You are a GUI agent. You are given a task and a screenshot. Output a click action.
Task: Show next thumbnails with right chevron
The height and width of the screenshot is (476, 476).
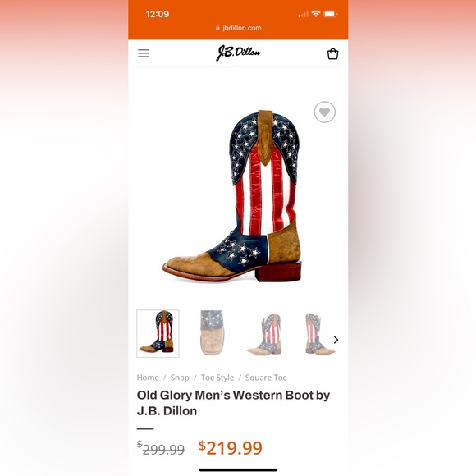click(x=336, y=340)
